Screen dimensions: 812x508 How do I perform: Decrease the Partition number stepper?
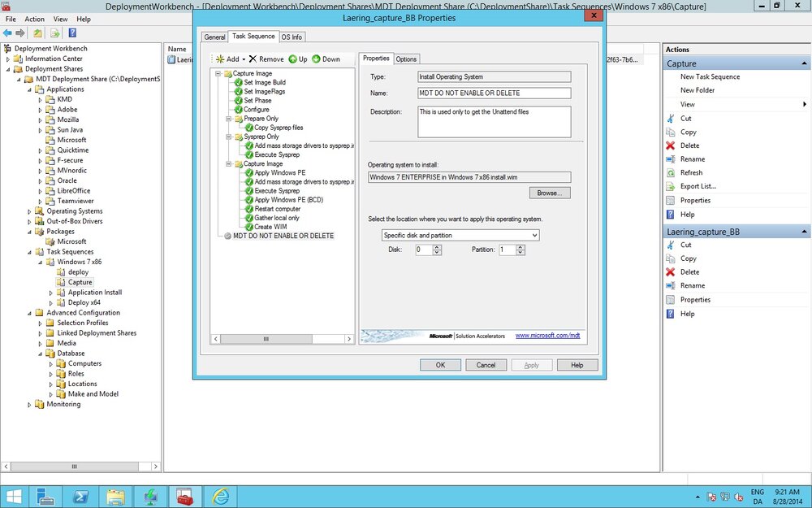(x=520, y=253)
